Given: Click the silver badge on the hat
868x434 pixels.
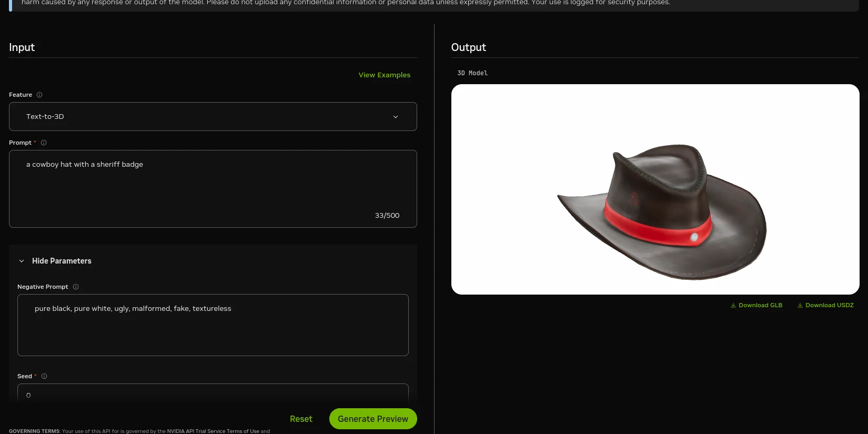Looking at the screenshot, I should 694,238.
